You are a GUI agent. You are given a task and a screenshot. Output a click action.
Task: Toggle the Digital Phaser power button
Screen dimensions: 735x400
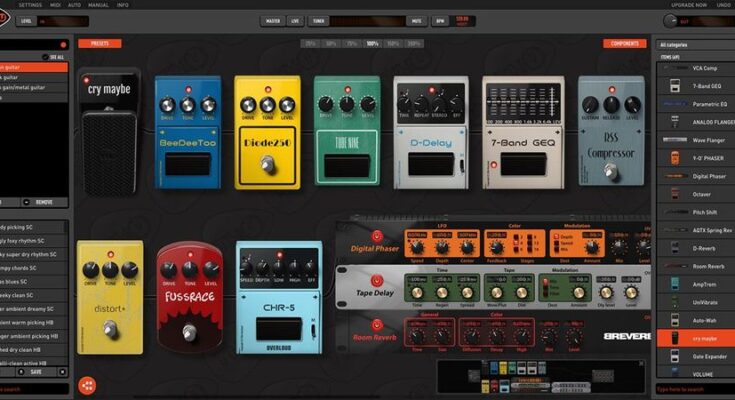[x=377, y=235]
